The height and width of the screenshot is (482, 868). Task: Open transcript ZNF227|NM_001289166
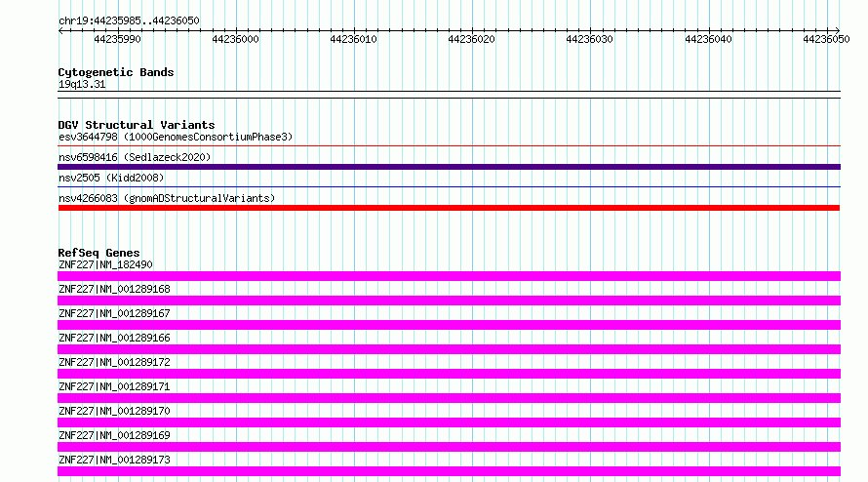[x=114, y=338]
